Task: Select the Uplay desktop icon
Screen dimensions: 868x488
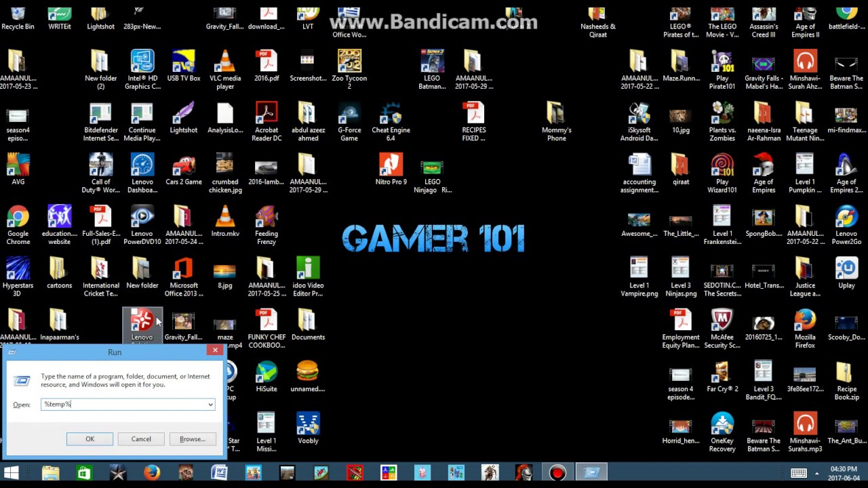Action: (x=846, y=274)
